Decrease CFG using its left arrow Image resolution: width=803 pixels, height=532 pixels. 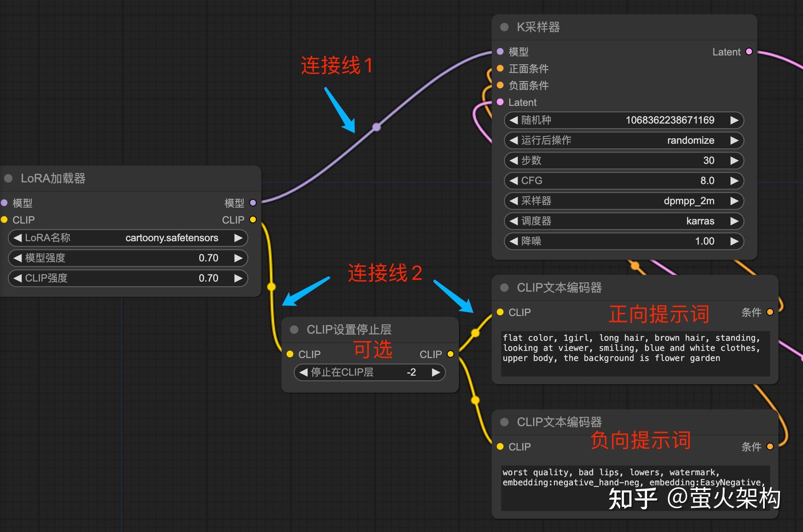pos(513,181)
